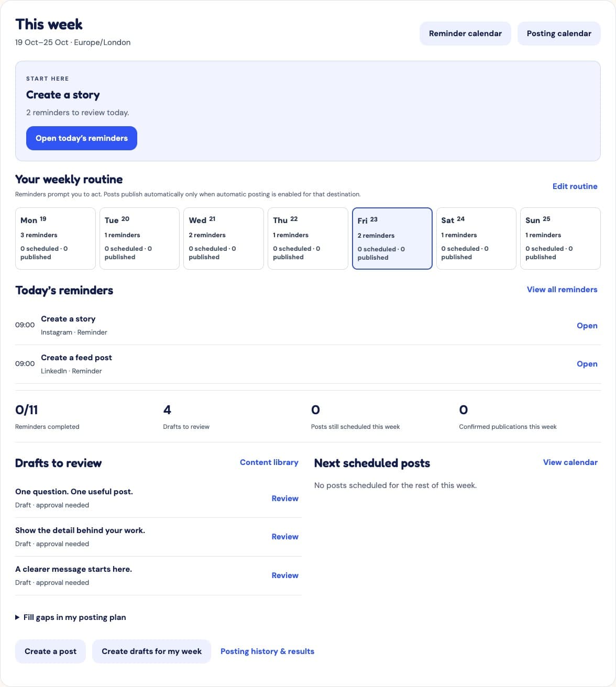Click the Create a post button

[50, 651]
